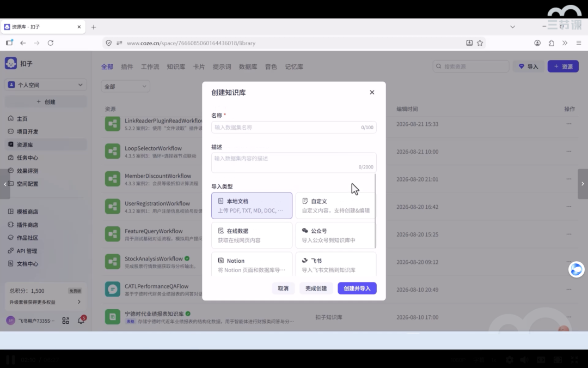Open the 个人空间 workspace dropdown
The image size is (588, 368).
(45, 85)
